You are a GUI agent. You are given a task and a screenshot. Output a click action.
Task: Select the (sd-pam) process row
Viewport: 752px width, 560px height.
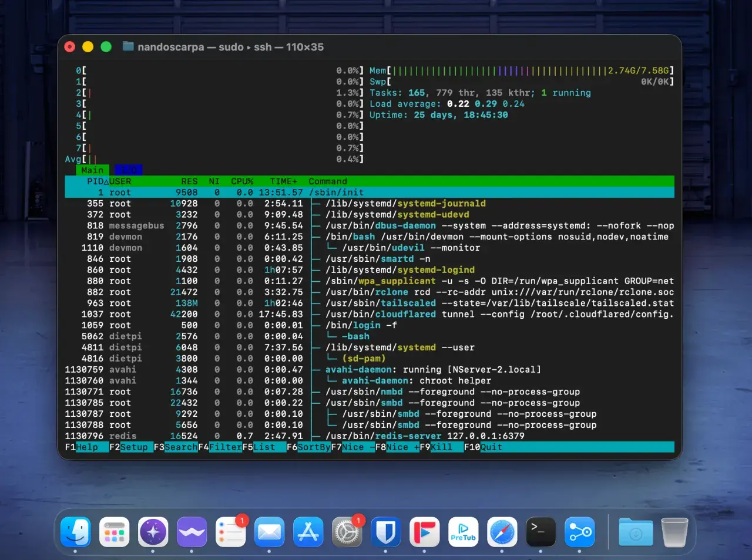370,359
